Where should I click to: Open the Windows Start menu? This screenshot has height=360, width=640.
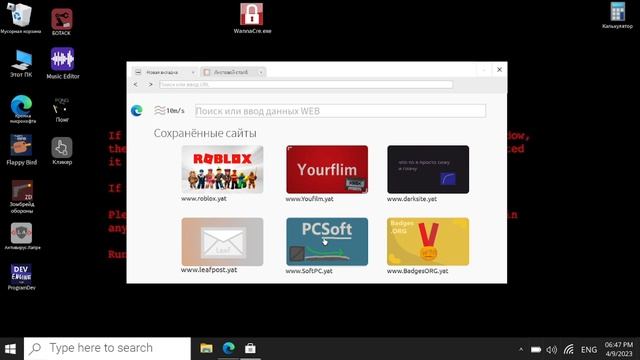point(10,349)
